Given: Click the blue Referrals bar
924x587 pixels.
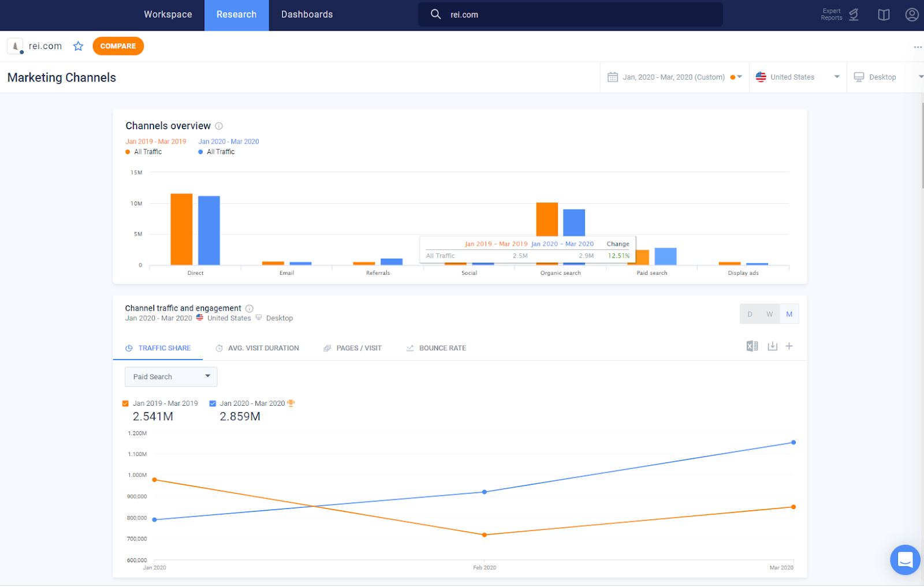Looking at the screenshot, I should (392, 262).
